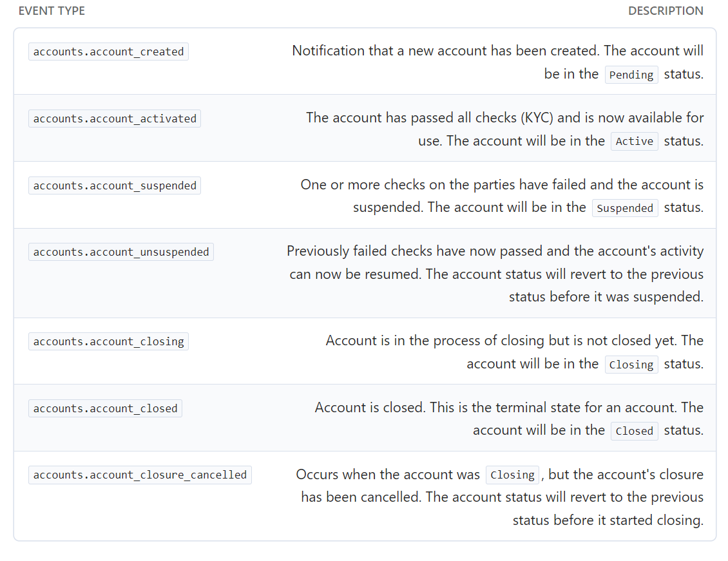Select the accounts.account_activated event code
The width and height of the screenshot is (728, 561).
coord(115,119)
